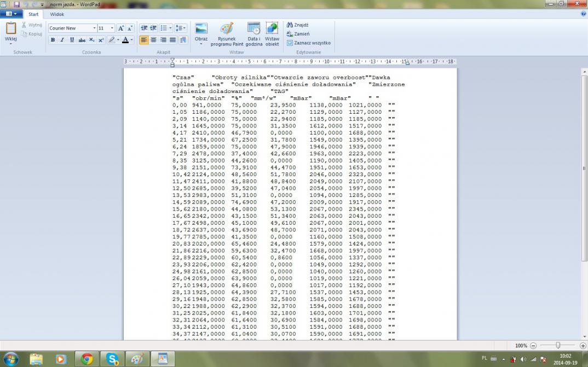This screenshot has height=367, width=588.
Task: Apply strikethrough formatting
Action: [82, 40]
